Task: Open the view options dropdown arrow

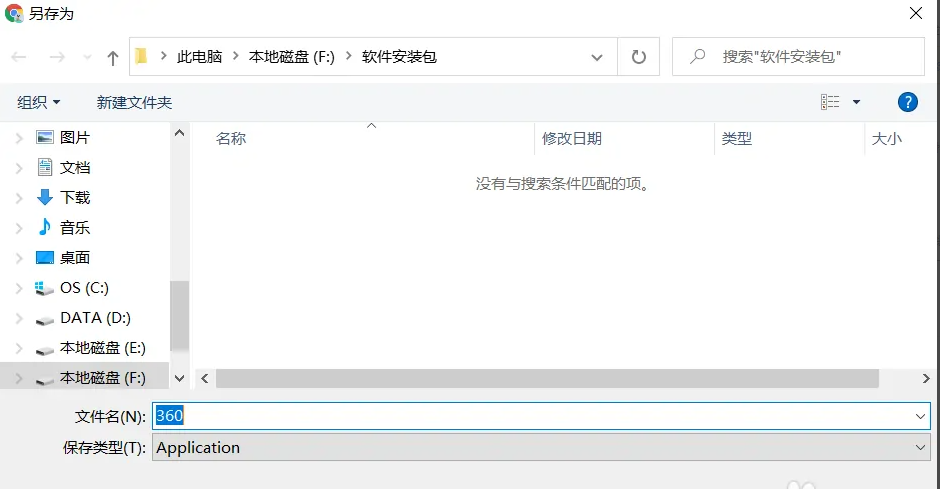Action: click(856, 102)
